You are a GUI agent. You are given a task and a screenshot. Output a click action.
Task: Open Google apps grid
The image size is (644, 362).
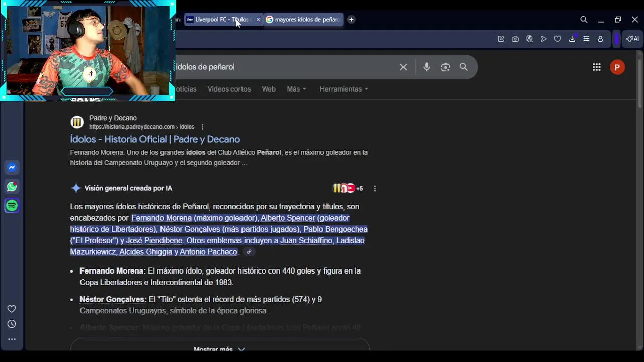coord(597,67)
